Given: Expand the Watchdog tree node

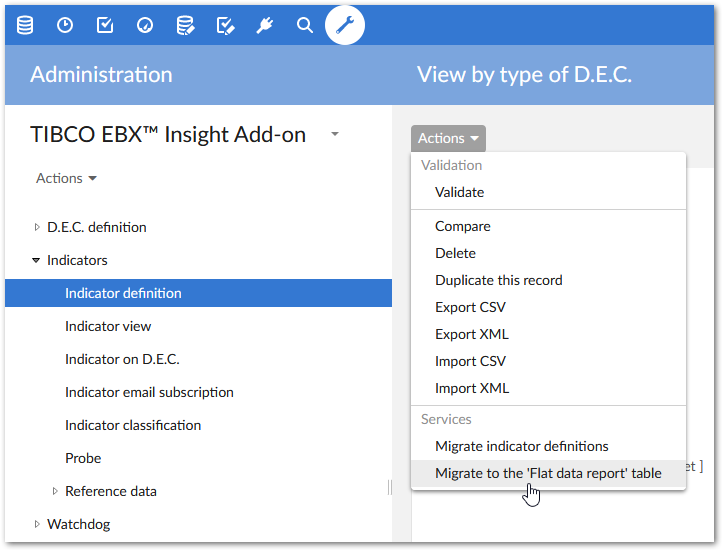Looking at the screenshot, I should (x=37, y=524).
